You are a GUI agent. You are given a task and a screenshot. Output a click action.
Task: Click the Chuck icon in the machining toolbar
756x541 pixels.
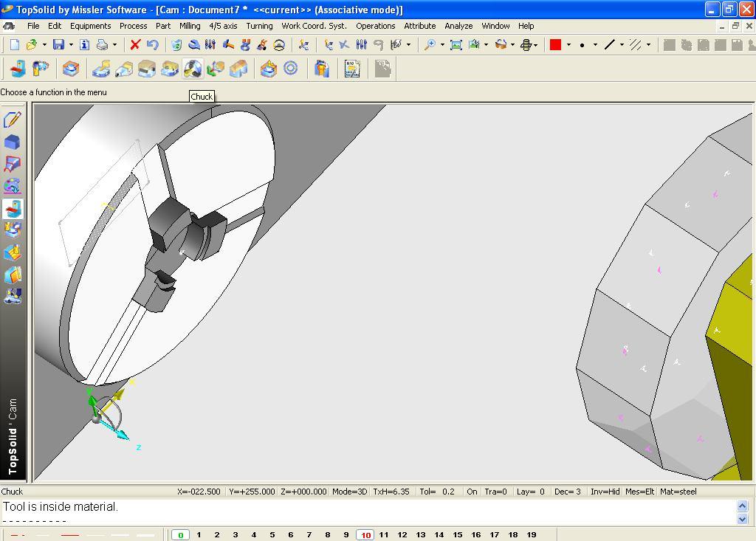pyautogui.click(x=193, y=69)
